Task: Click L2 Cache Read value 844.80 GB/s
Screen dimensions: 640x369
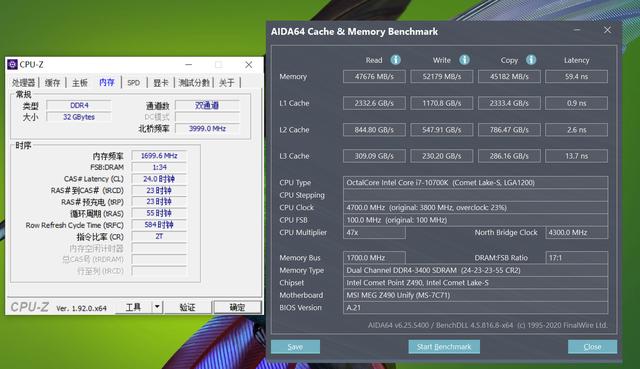Action: tap(374, 130)
